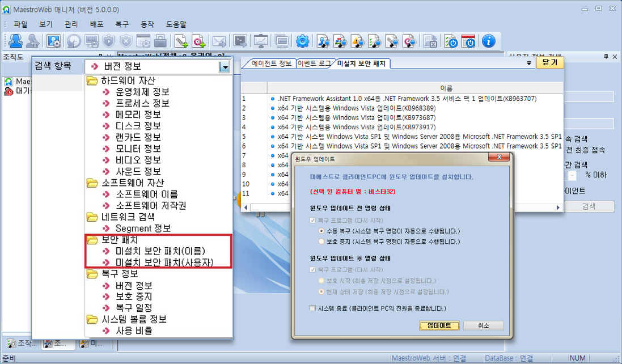
Task: Click the yellow 닫기 button
Action: (x=549, y=62)
